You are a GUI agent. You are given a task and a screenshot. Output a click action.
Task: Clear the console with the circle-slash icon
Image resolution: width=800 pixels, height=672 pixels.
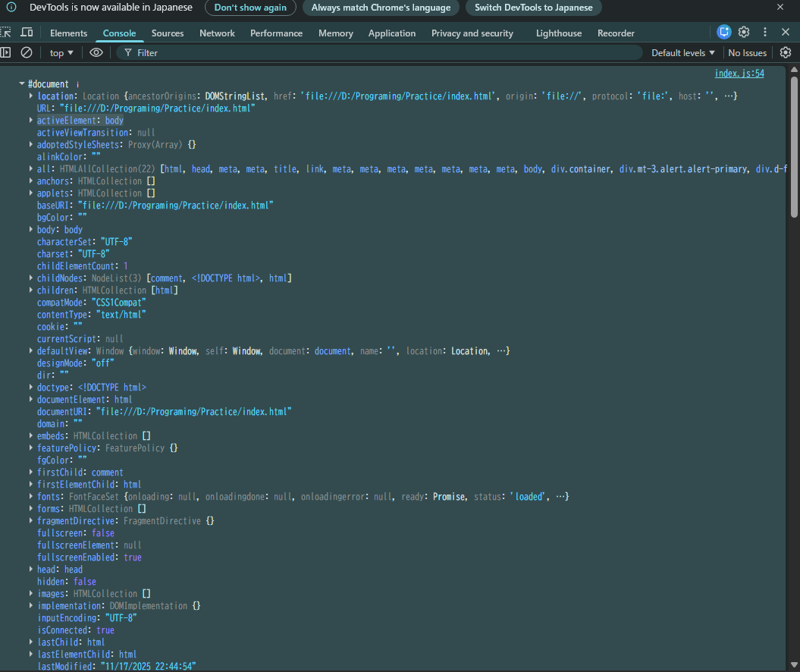click(x=27, y=52)
